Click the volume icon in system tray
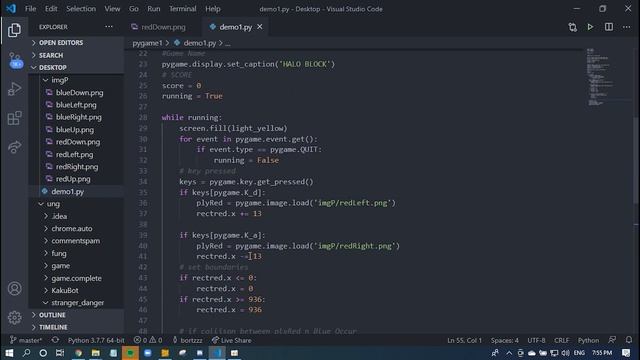Image resolution: width=640 pixels, height=360 pixels. tap(565, 353)
